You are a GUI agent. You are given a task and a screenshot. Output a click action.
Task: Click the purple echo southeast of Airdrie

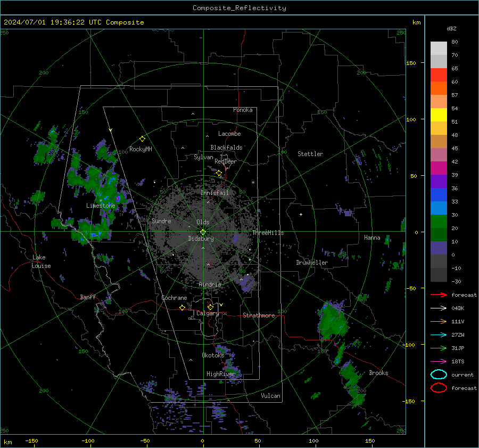tap(246, 282)
